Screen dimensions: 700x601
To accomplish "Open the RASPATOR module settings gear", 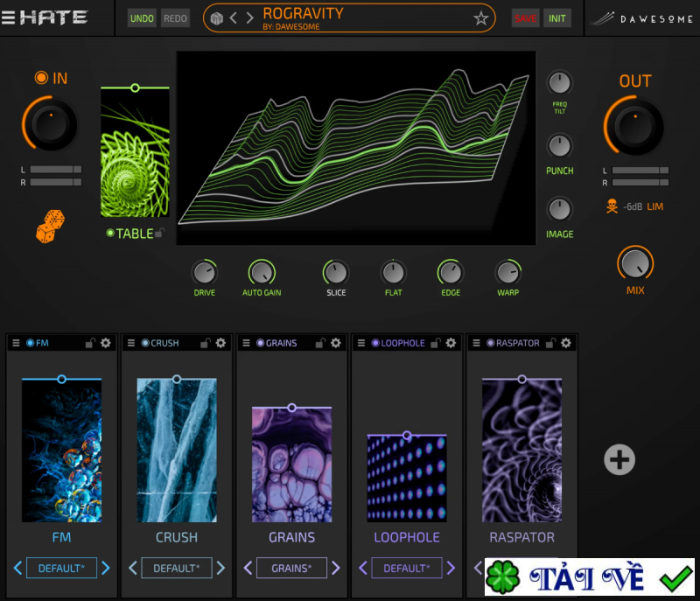I will coord(567,342).
